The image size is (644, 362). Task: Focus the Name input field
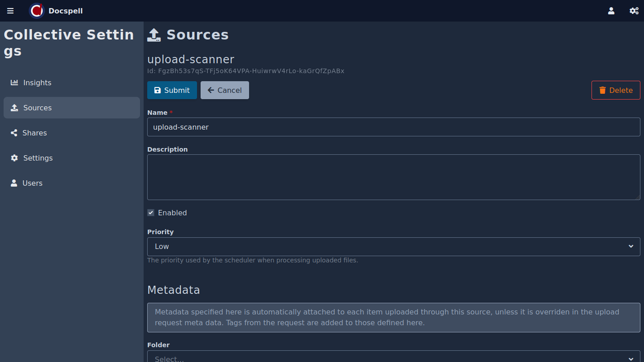click(393, 127)
